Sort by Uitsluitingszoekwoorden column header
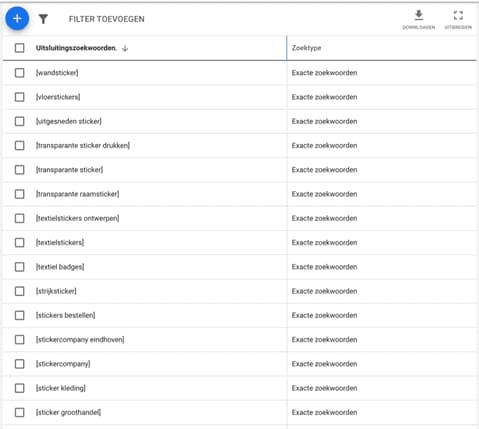 coord(76,48)
